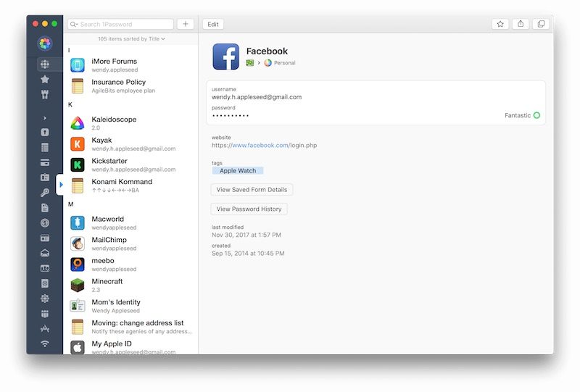Mark Facebook as favorite with star button
580x392 pixels.
[500, 25]
